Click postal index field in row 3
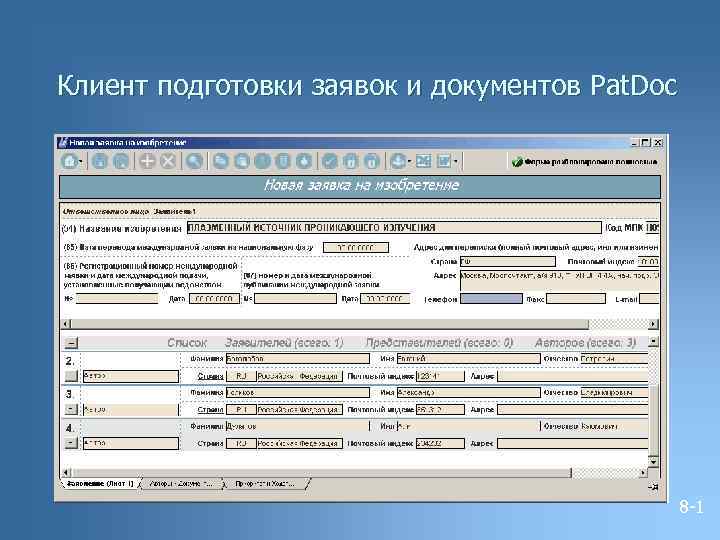Viewport: 720px width, 540px height. click(440, 410)
